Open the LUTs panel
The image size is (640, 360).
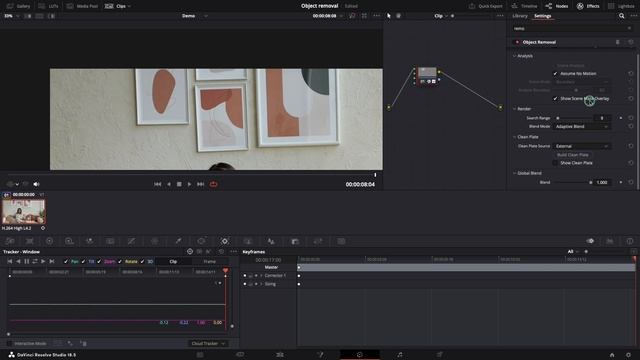click(x=48, y=6)
